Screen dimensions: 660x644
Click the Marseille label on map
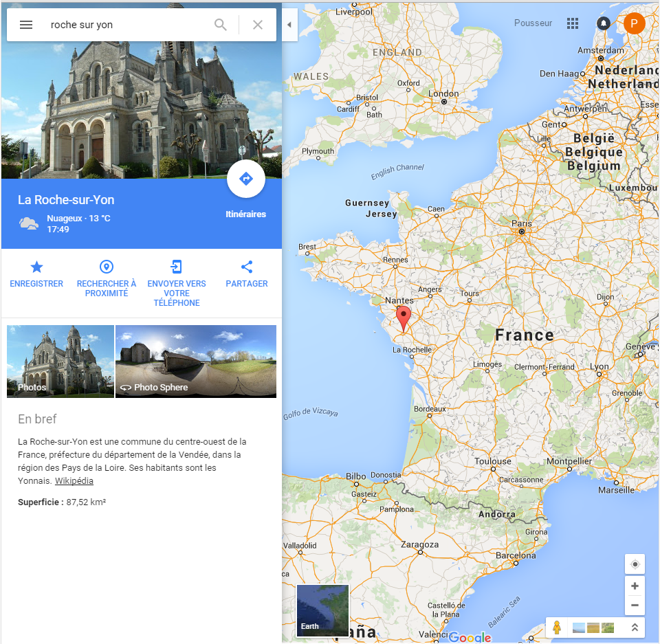click(x=616, y=490)
